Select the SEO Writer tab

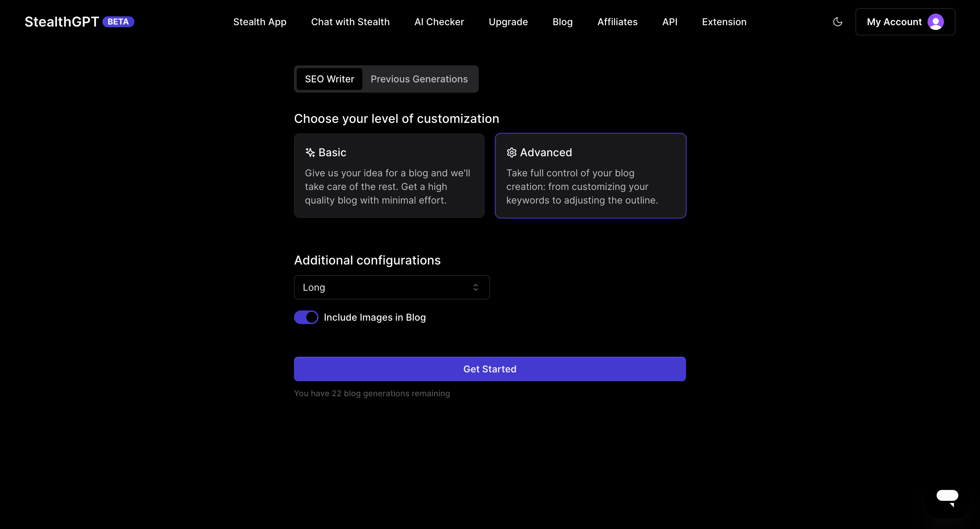point(329,79)
